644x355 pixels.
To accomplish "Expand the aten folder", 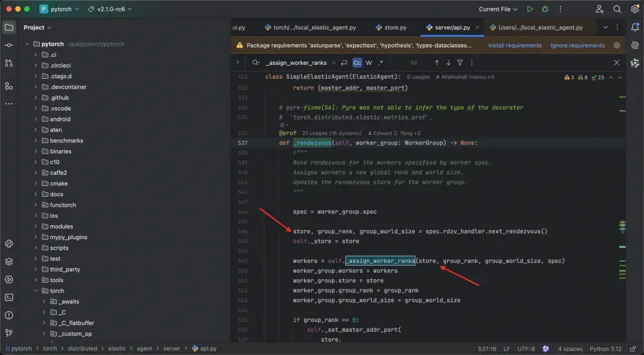I will [35, 130].
